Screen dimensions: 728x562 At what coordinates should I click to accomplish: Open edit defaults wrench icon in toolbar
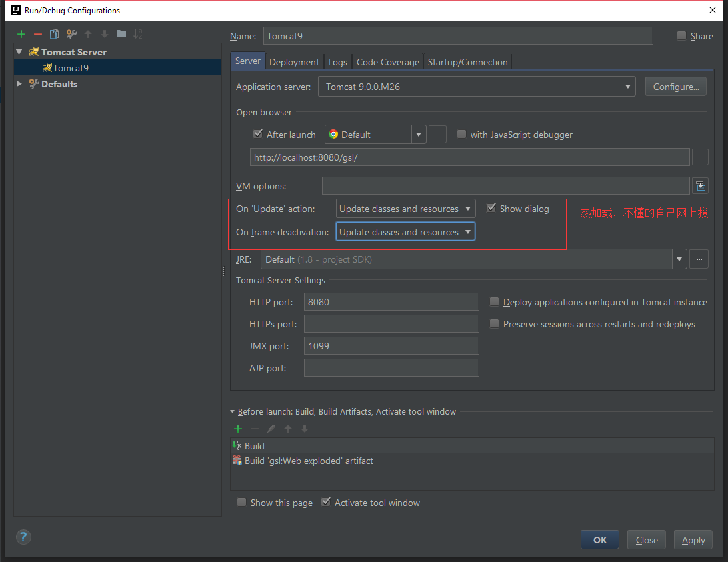pyautogui.click(x=71, y=34)
